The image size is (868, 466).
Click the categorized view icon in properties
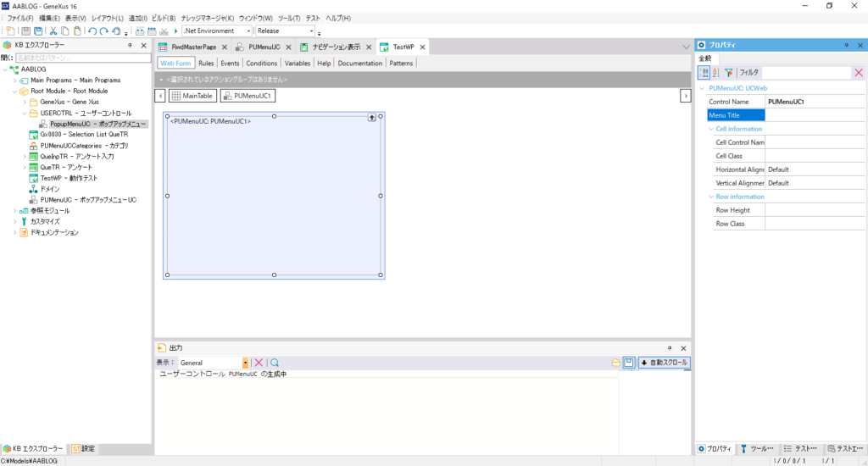tap(704, 73)
